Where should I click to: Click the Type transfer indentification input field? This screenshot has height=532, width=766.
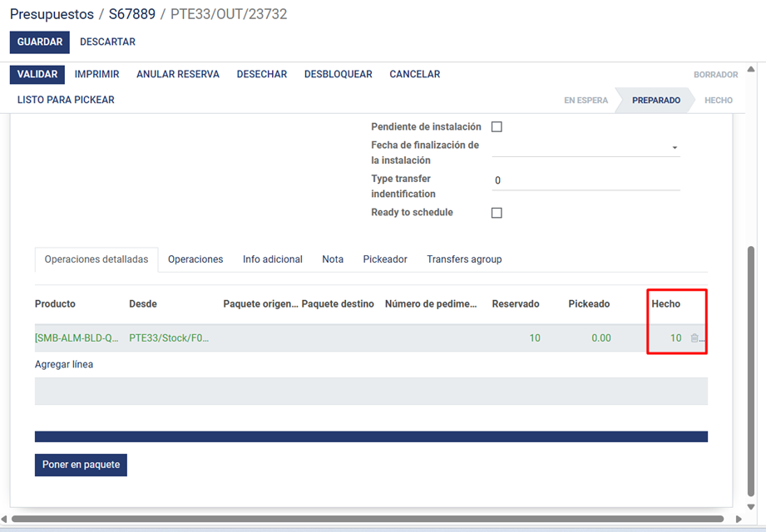(586, 180)
